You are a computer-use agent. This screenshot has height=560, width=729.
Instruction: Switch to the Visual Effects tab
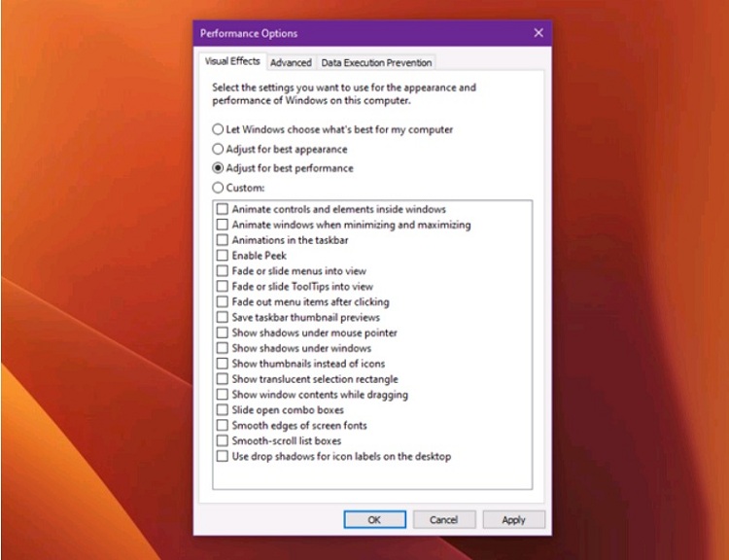[x=232, y=61]
